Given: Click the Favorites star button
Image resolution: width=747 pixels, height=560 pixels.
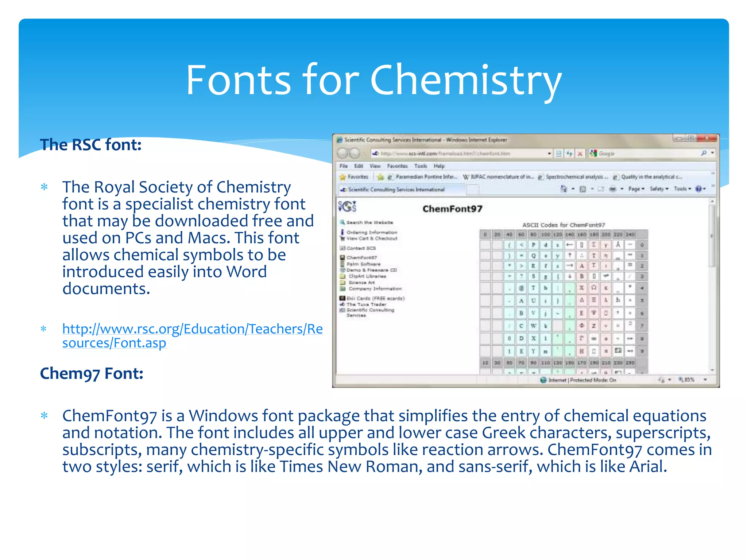Looking at the screenshot, I should coord(354,177).
